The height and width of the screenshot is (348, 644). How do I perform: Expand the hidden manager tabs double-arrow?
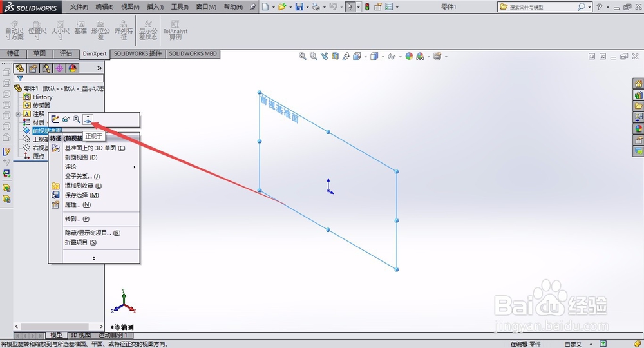pos(99,68)
